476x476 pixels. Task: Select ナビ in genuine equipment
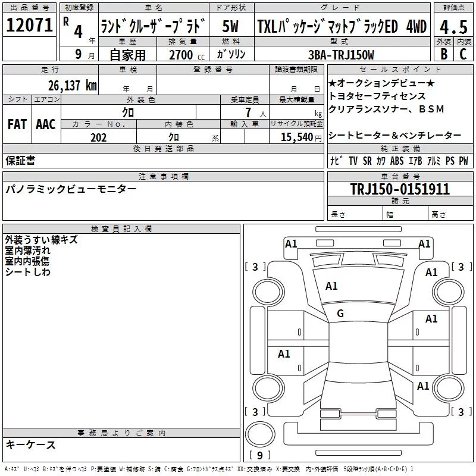(337, 160)
